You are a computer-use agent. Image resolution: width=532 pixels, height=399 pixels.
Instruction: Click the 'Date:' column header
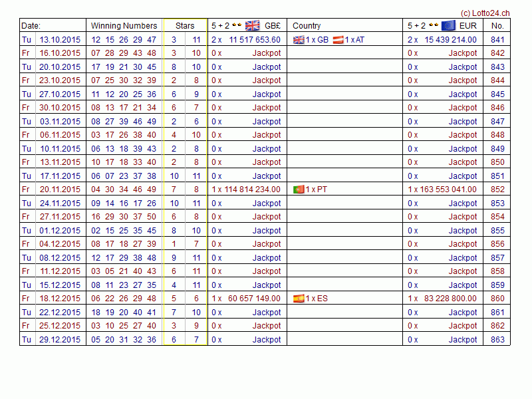31,26
